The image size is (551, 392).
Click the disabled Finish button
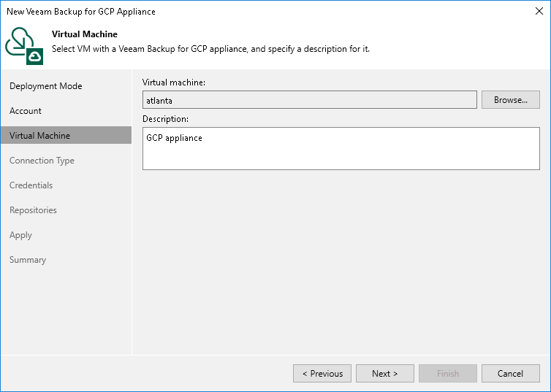[448, 374]
